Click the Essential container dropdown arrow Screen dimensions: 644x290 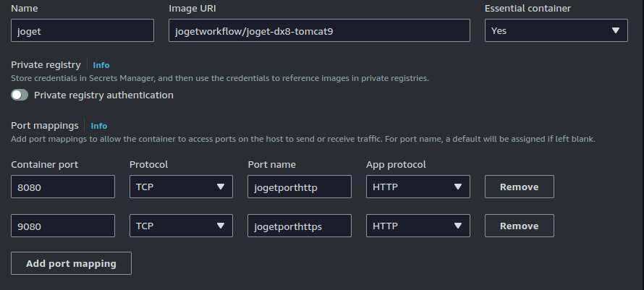coord(616,30)
